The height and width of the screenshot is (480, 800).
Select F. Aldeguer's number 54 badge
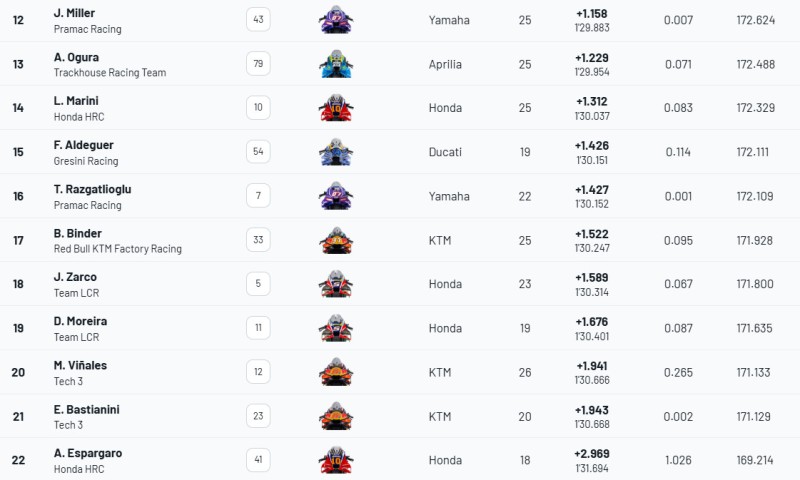pos(258,151)
